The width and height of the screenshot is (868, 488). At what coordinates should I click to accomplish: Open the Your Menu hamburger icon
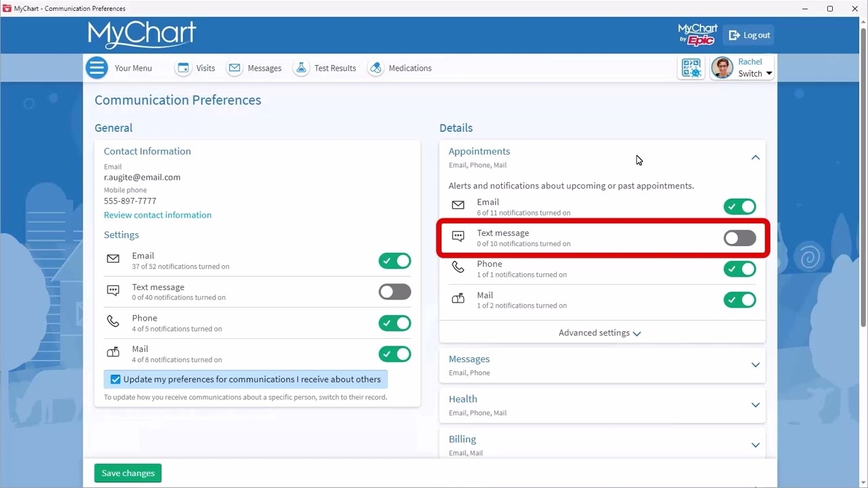click(97, 68)
